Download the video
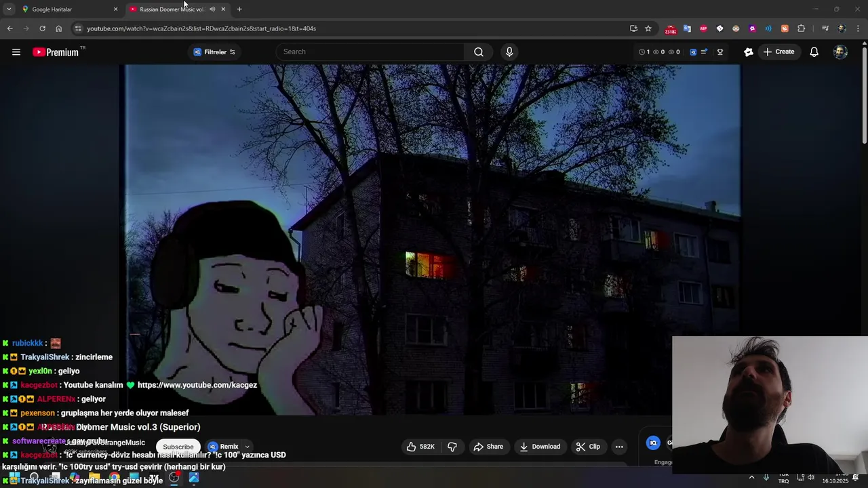Screen dimensions: 868x488 pos(540,447)
